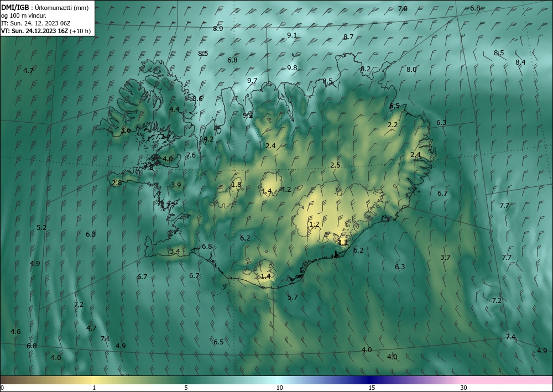Click the 9.7 value on the map

[x=252, y=81]
